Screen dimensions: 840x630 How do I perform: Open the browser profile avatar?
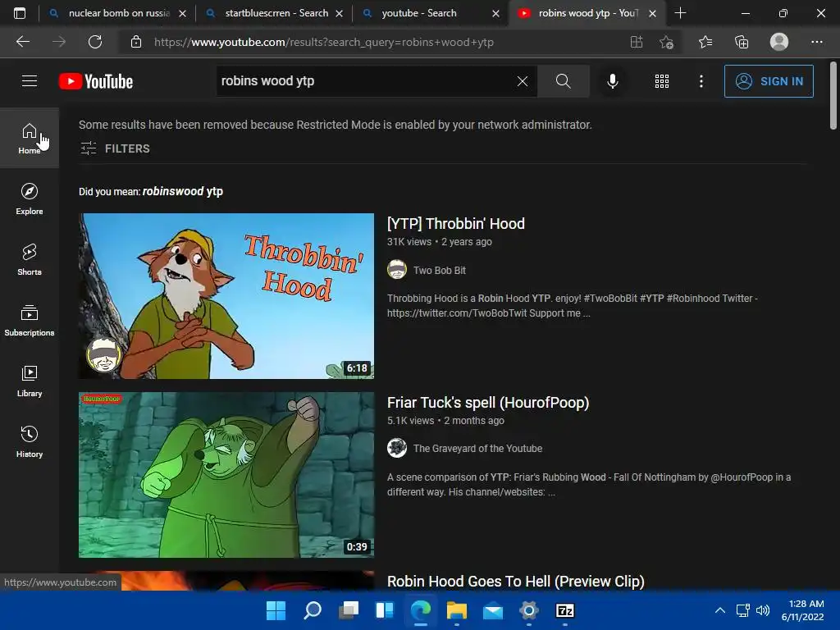point(779,42)
